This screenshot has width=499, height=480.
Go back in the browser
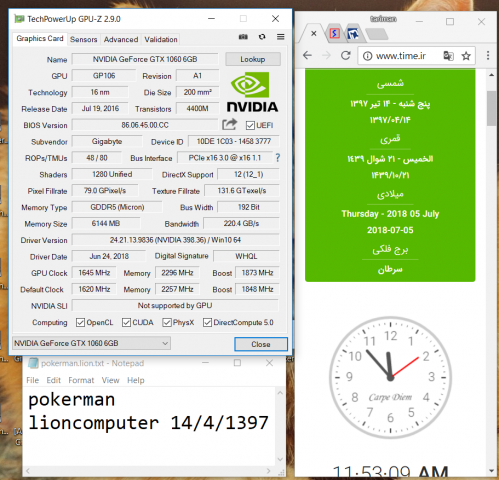point(307,55)
